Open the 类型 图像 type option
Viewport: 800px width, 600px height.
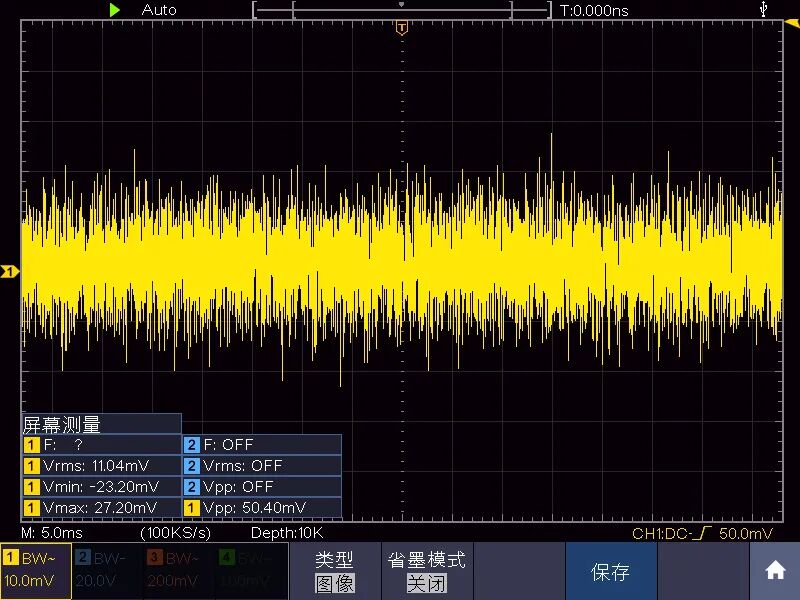click(x=335, y=571)
